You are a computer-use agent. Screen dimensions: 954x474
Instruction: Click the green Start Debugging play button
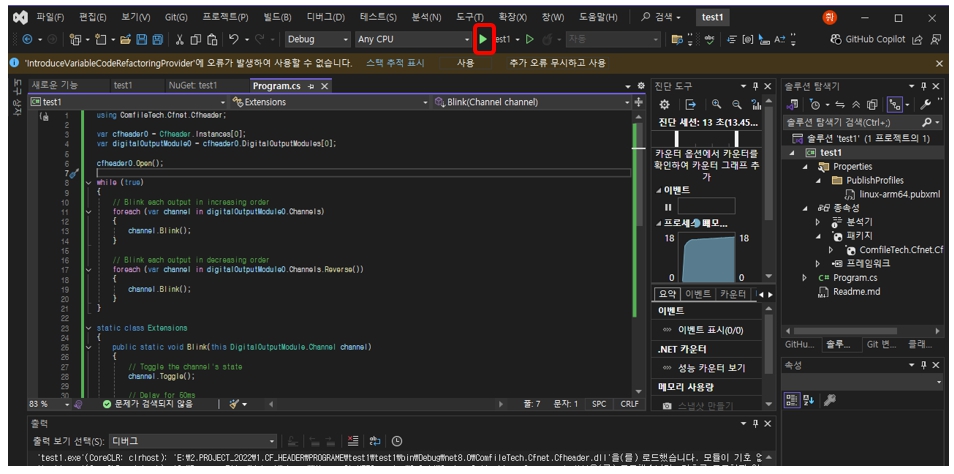click(x=483, y=39)
